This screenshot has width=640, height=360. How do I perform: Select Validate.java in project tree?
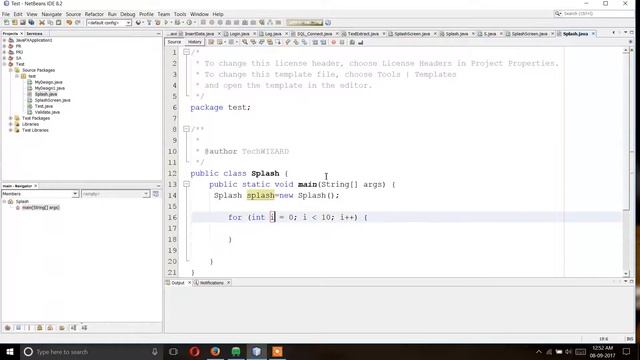click(47, 112)
